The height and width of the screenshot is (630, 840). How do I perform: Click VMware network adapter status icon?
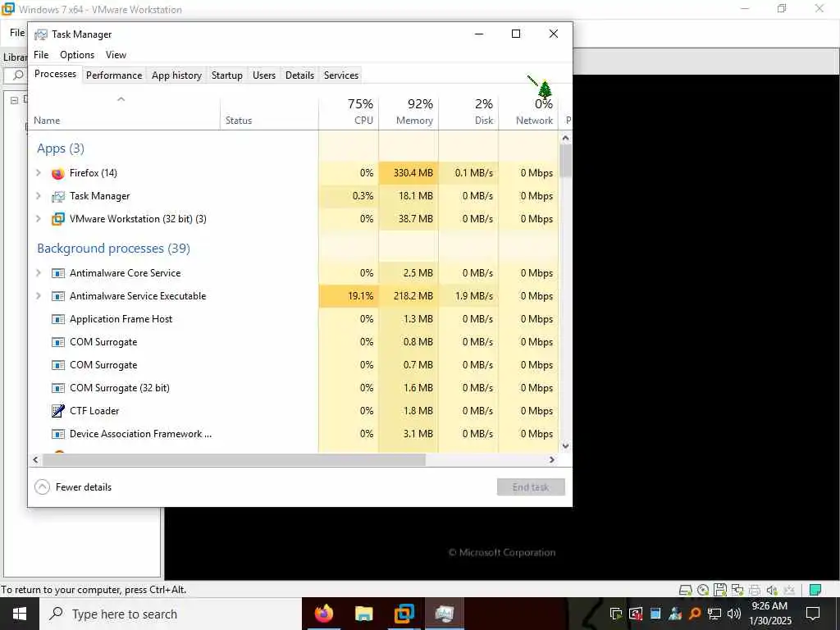(x=737, y=590)
